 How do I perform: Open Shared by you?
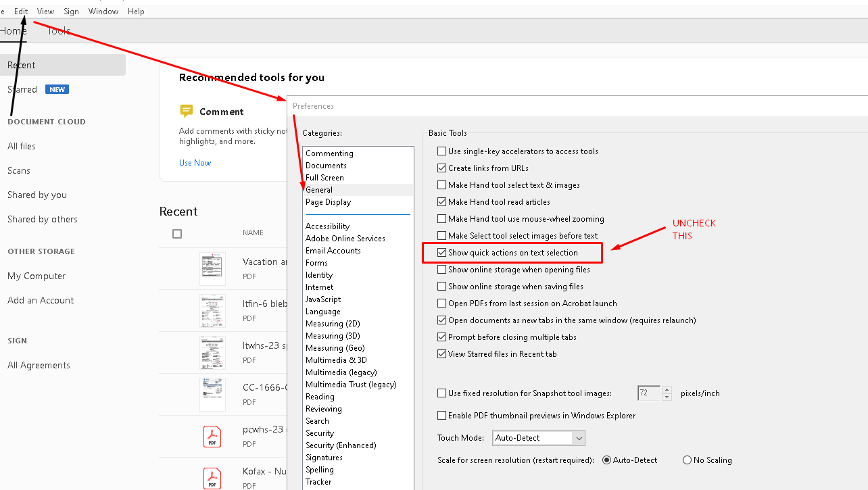(x=37, y=195)
